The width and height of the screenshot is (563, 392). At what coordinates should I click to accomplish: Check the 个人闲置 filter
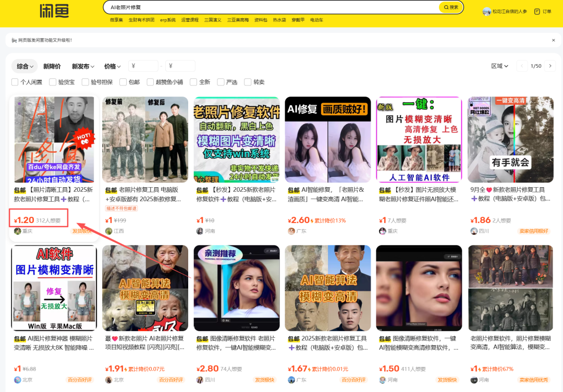(15, 82)
